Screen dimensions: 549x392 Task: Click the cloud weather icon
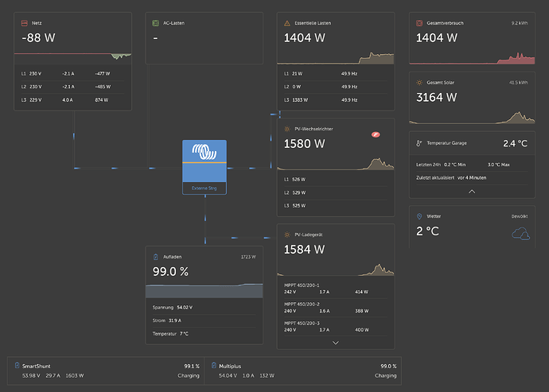coord(521,232)
